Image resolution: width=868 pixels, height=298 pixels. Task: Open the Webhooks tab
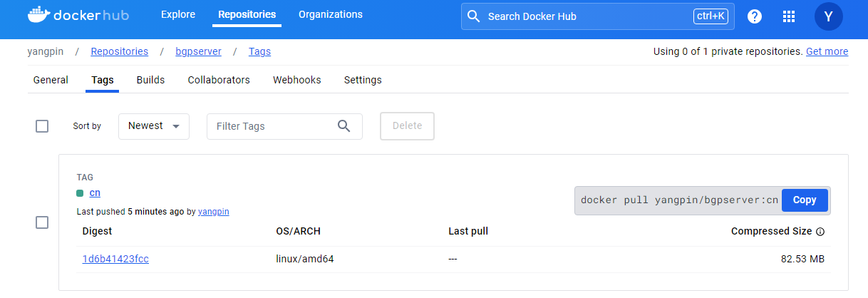point(297,80)
